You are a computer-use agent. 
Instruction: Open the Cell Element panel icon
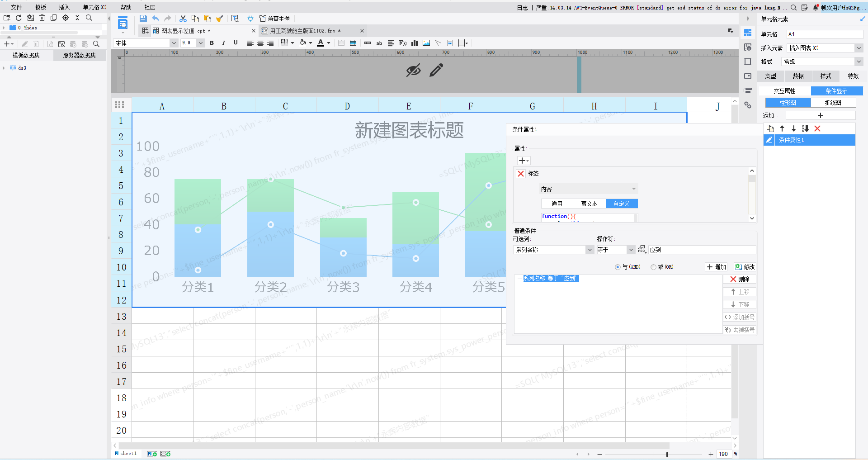(x=748, y=33)
